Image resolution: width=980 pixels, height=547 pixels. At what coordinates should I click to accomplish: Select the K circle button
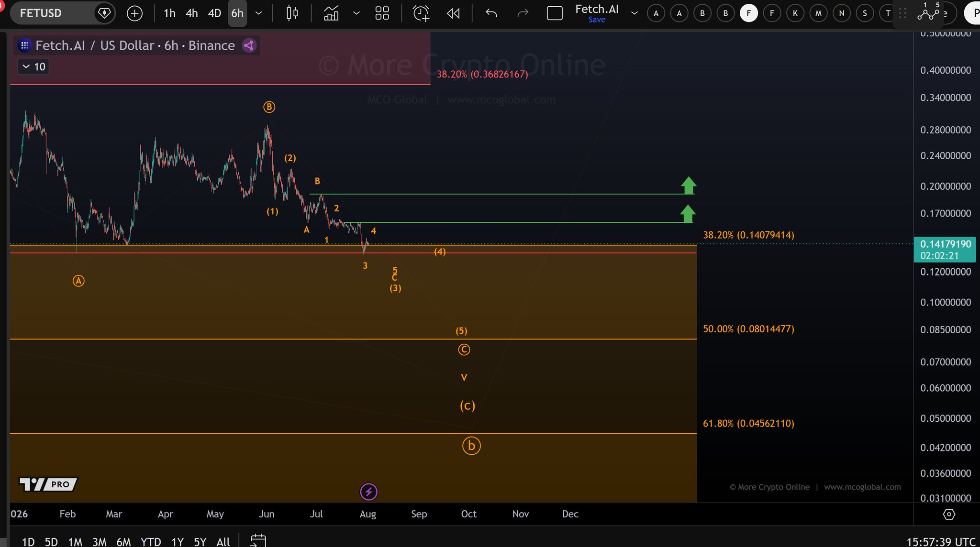click(x=795, y=13)
